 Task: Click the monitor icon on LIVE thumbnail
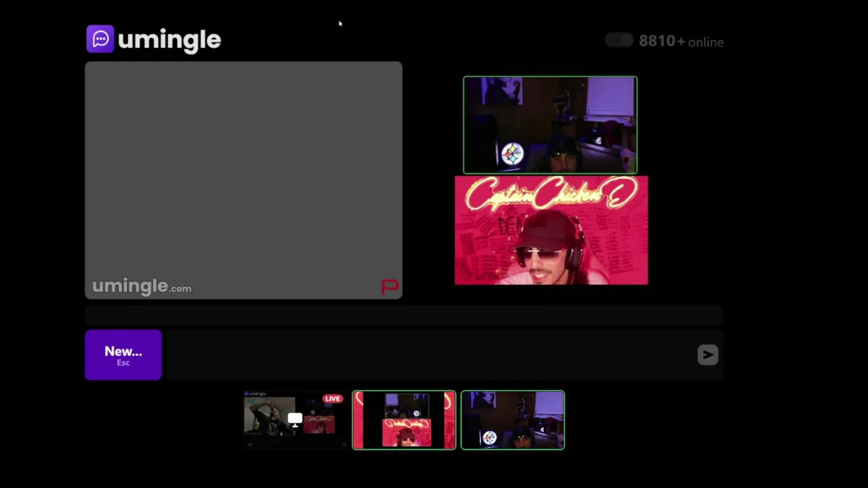coord(295,420)
